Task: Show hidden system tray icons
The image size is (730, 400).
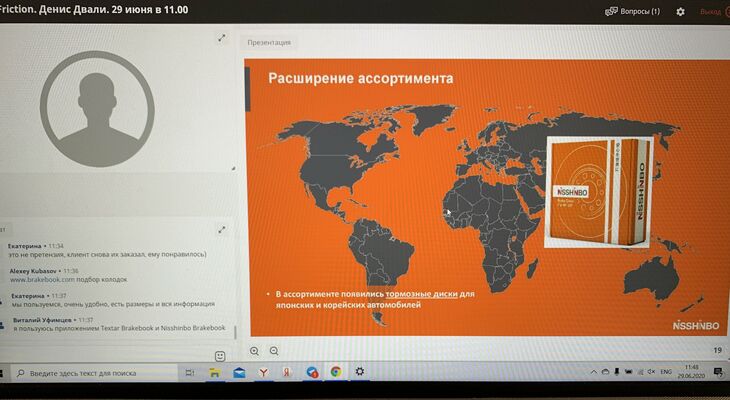Action: point(594,372)
